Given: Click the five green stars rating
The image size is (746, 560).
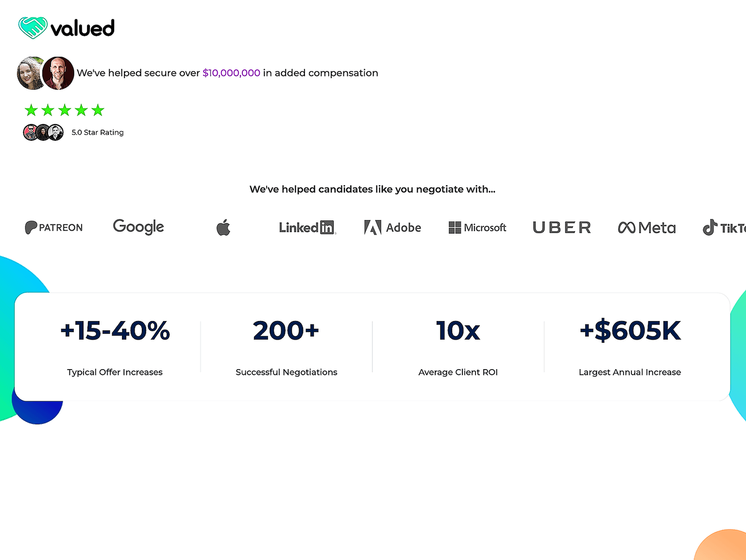Looking at the screenshot, I should (x=65, y=110).
